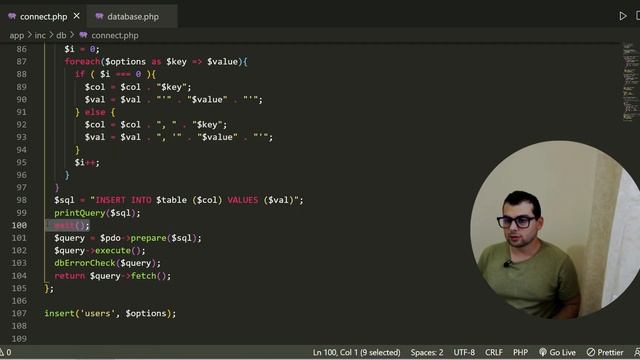640x360 pixels.
Task: Click line number 86 in the gutter
Action: (21, 49)
